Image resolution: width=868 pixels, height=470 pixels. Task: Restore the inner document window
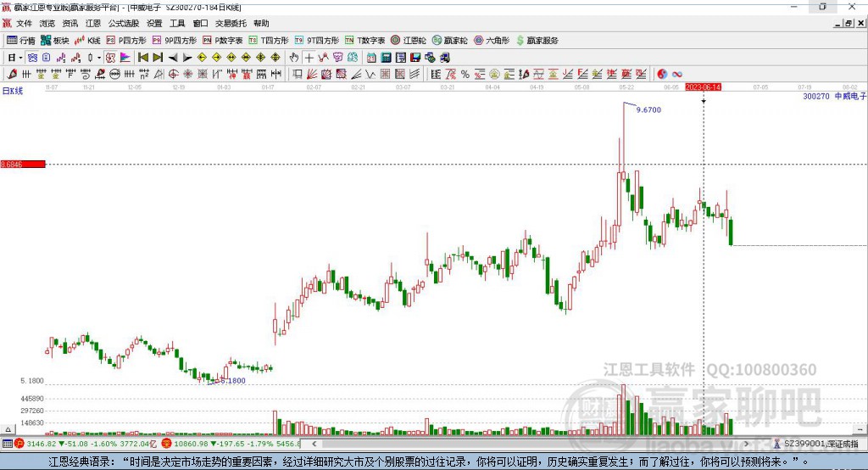[849, 23]
